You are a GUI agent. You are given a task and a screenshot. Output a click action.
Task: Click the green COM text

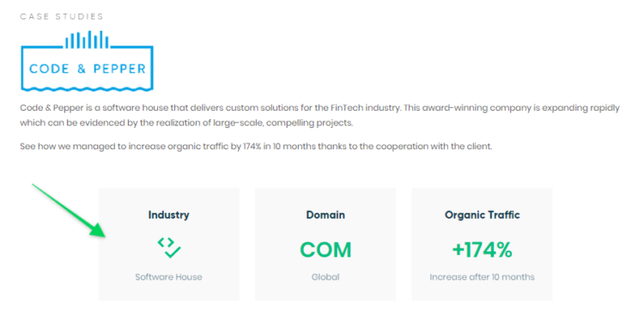[x=325, y=250]
